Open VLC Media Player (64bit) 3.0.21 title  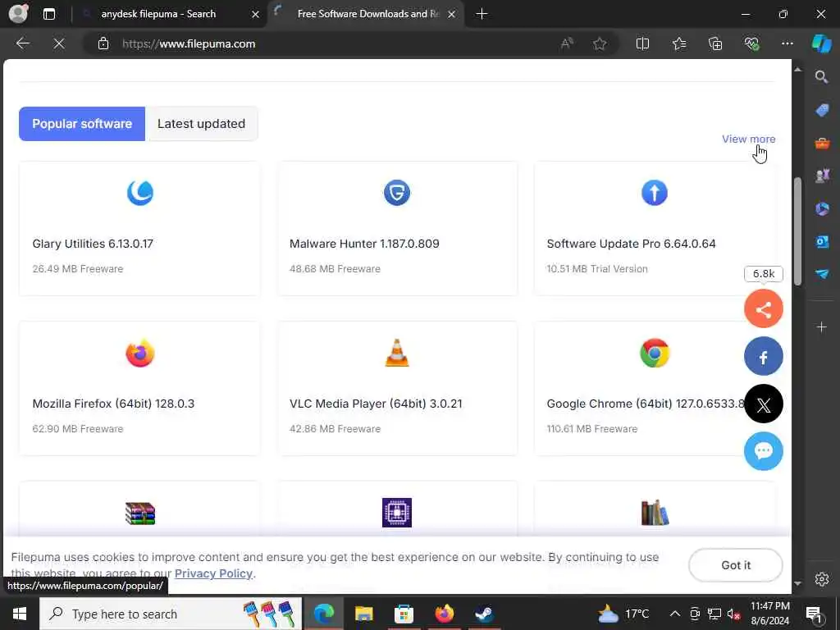[376, 404]
